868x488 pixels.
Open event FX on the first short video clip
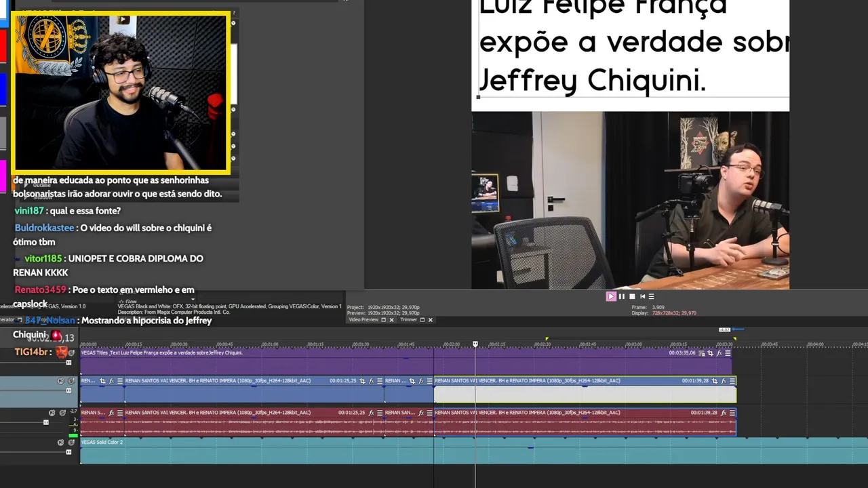[111, 381]
